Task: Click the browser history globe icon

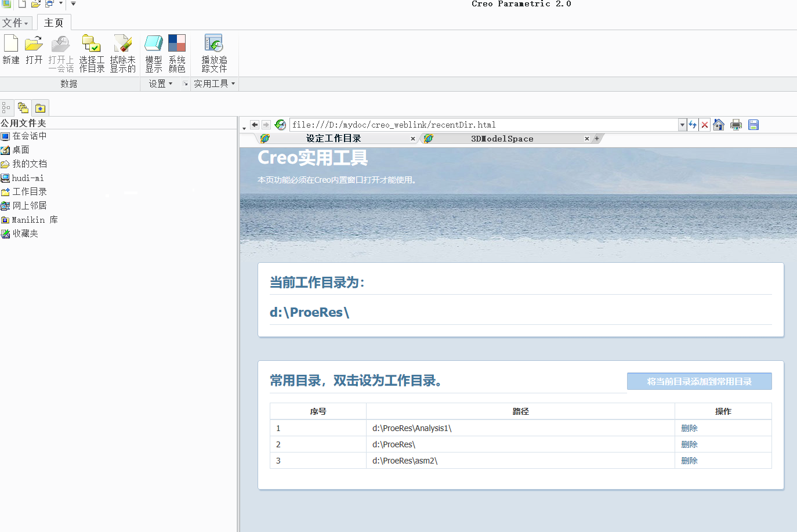Action: point(280,125)
